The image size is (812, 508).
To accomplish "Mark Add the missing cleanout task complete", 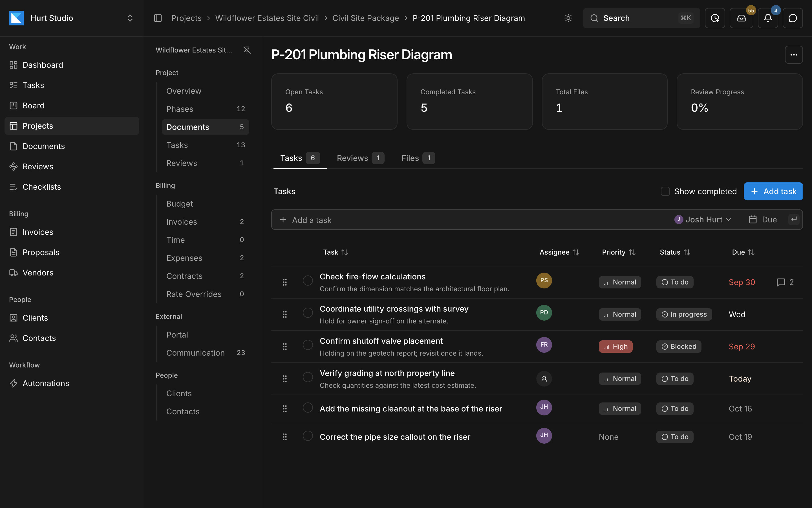I will pyautogui.click(x=308, y=408).
